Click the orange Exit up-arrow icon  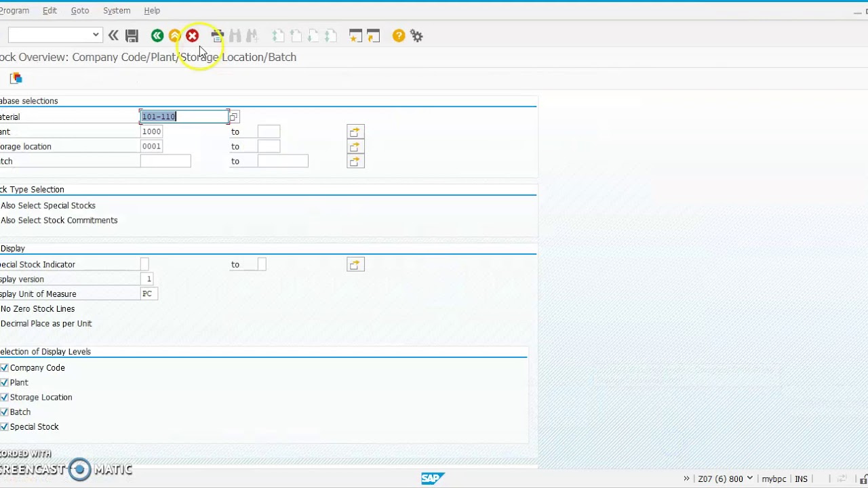tap(175, 36)
